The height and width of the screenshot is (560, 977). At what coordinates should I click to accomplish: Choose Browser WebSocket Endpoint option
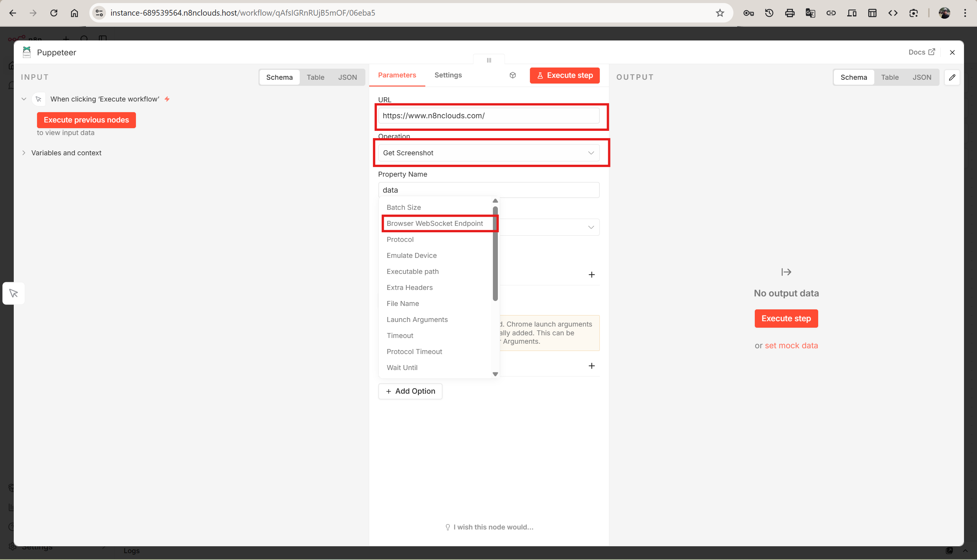click(x=436, y=224)
